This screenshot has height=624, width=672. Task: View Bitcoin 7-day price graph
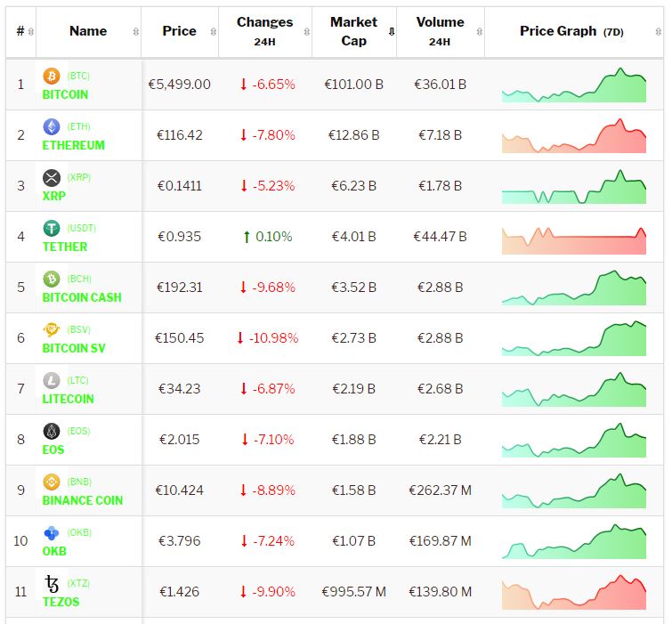574,85
